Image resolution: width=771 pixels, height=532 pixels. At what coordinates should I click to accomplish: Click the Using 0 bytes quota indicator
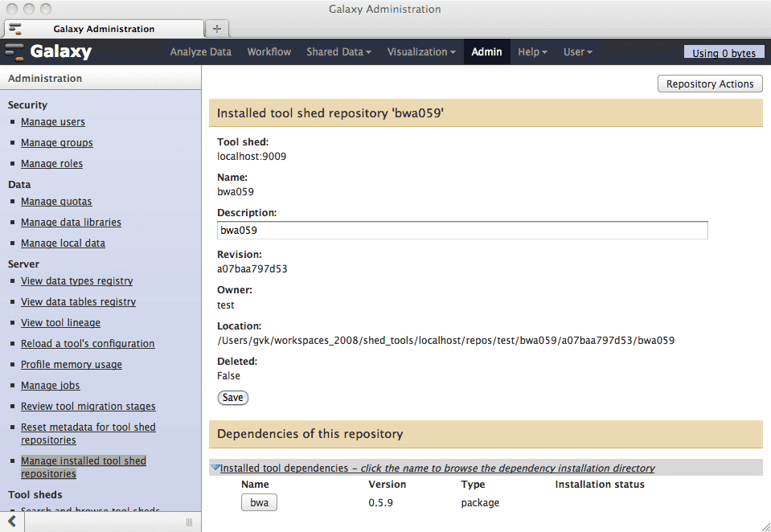[724, 53]
